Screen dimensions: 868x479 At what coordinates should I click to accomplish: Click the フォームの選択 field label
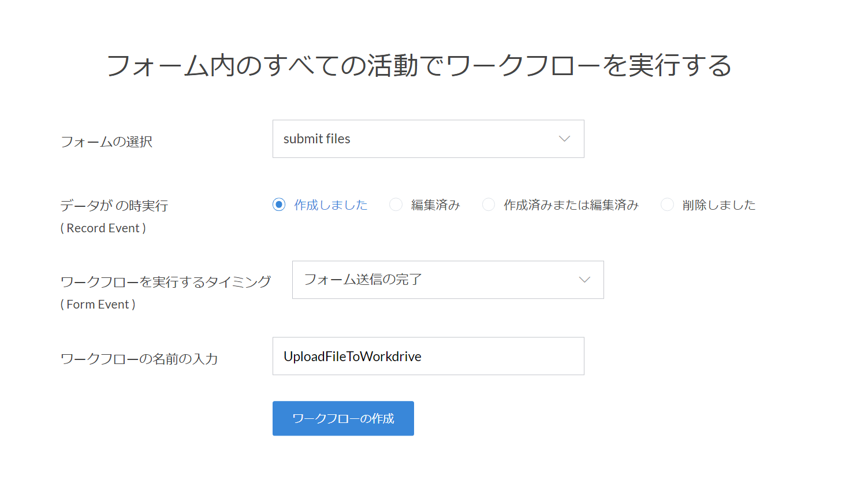pos(106,142)
